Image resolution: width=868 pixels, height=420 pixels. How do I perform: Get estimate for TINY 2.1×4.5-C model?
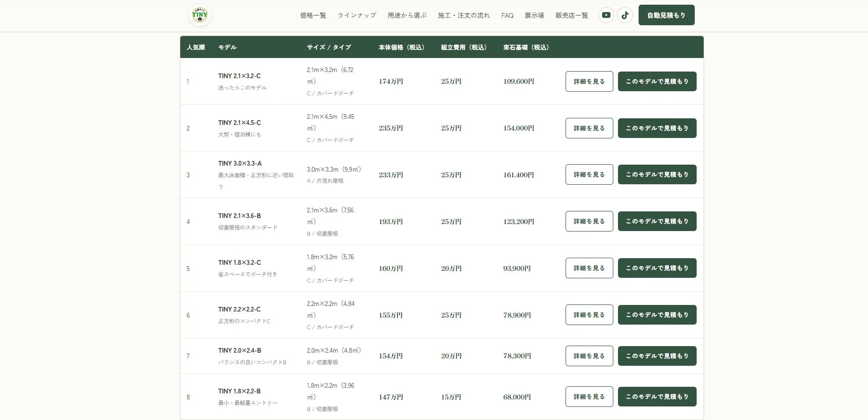click(657, 128)
